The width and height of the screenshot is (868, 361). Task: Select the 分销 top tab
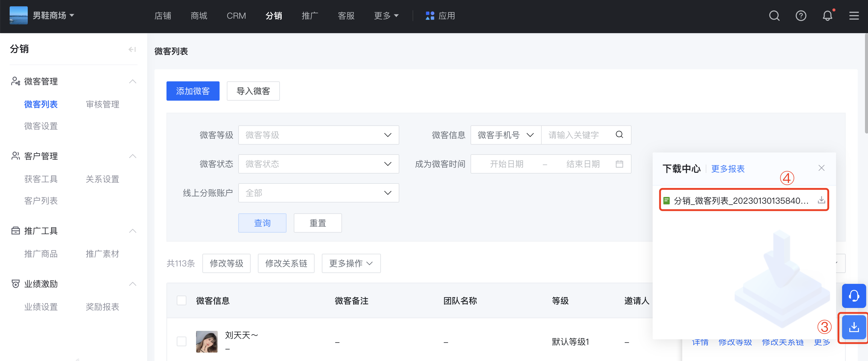click(x=274, y=16)
